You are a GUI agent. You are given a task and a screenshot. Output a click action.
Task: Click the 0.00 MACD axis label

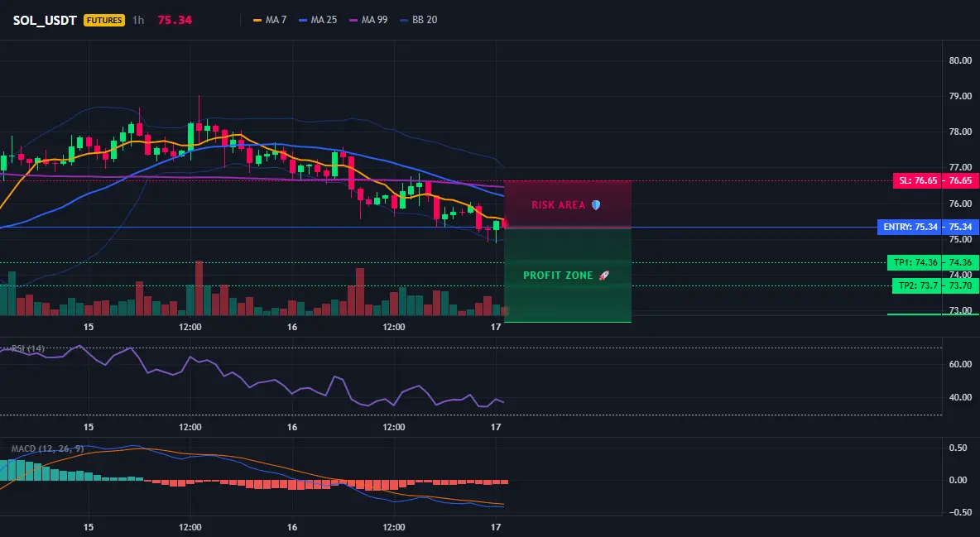pyautogui.click(x=958, y=480)
